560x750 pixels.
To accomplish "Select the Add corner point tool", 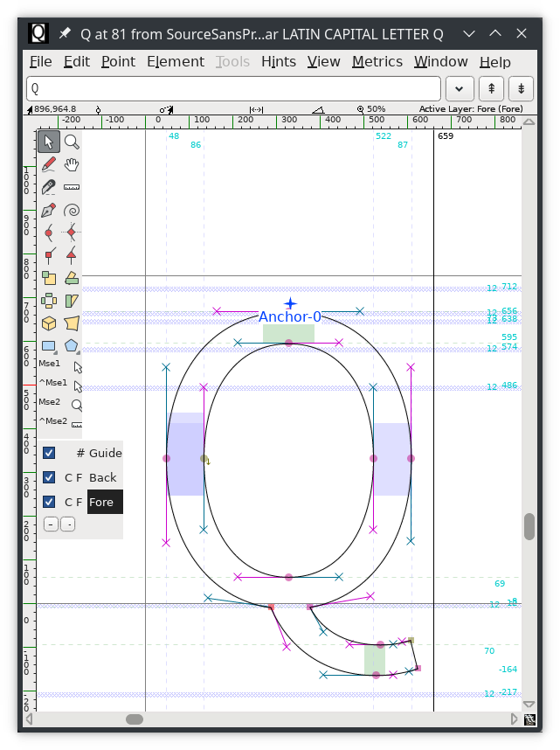I will tap(49, 255).
